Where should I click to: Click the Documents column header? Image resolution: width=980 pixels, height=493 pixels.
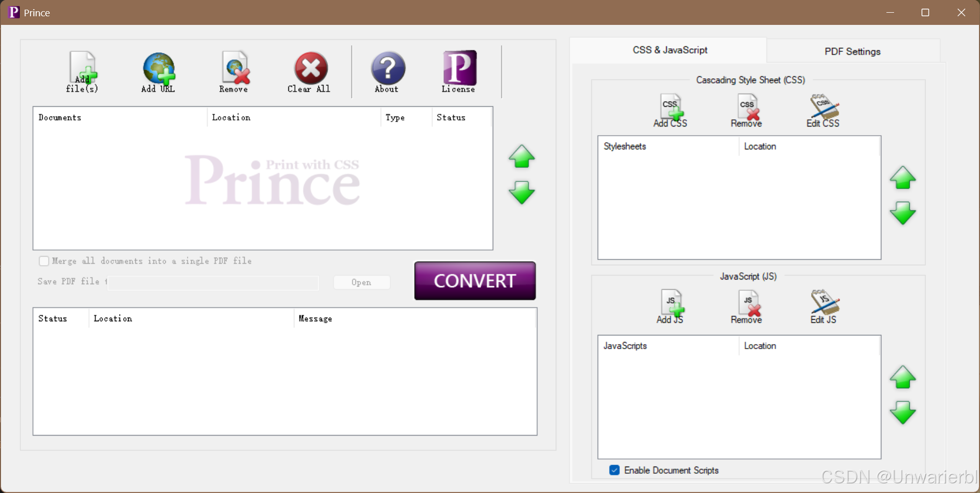[x=120, y=117]
